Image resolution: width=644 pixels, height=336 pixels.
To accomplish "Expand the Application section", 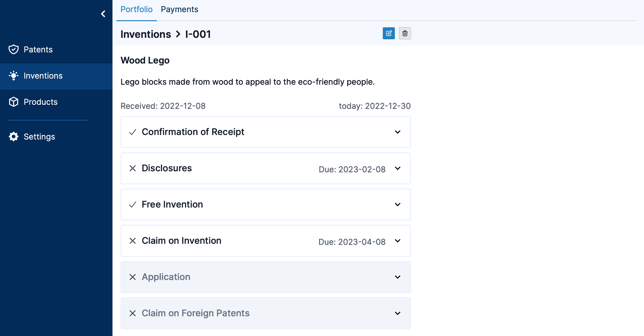I will (x=397, y=277).
